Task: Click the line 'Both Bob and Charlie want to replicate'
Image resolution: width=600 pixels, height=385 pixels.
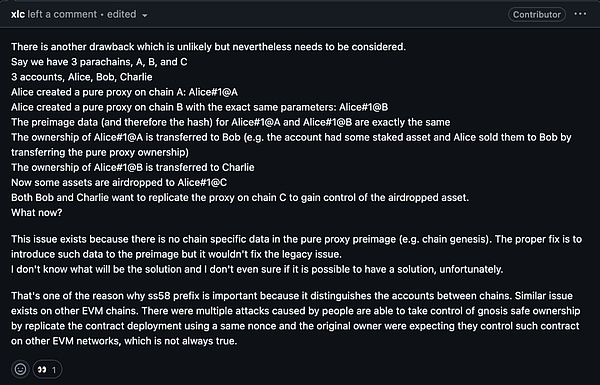Action: pyautogui.click(x=240, y=197)
